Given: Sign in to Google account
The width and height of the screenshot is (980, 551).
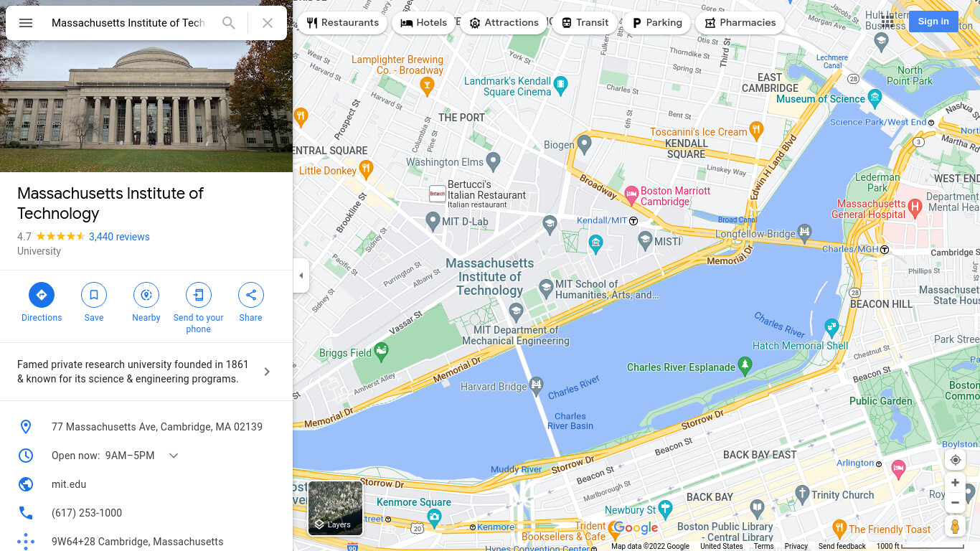Looking at the screenshot, I should point(933,22).
